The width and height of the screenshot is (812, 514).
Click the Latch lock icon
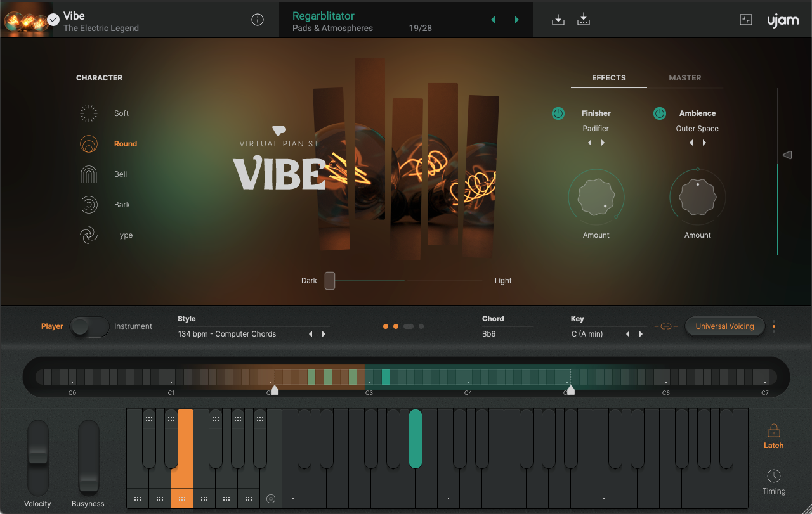[774, 431]
